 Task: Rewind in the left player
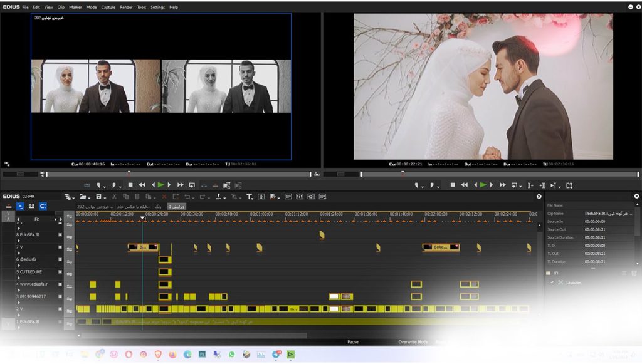click(142, 185)
